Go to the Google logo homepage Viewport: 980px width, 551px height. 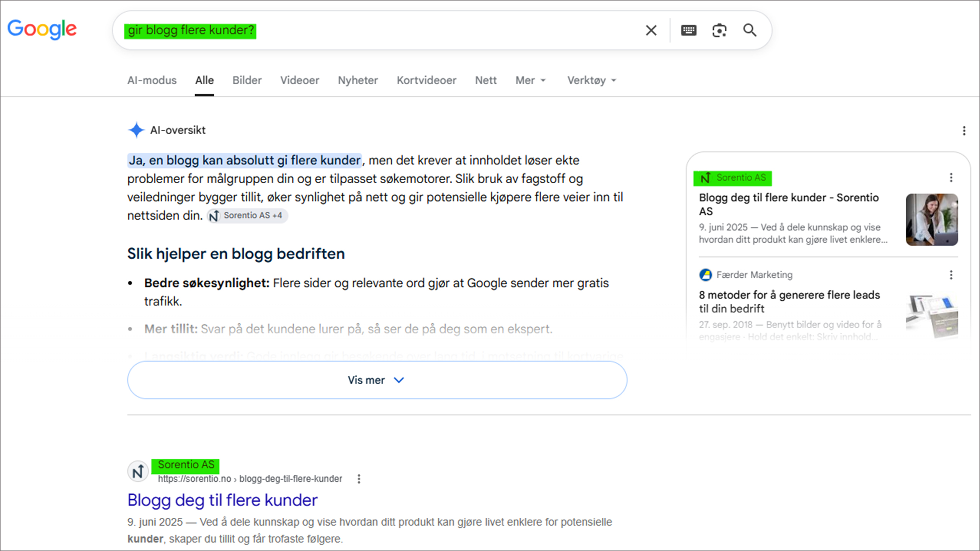click(42, 29)
